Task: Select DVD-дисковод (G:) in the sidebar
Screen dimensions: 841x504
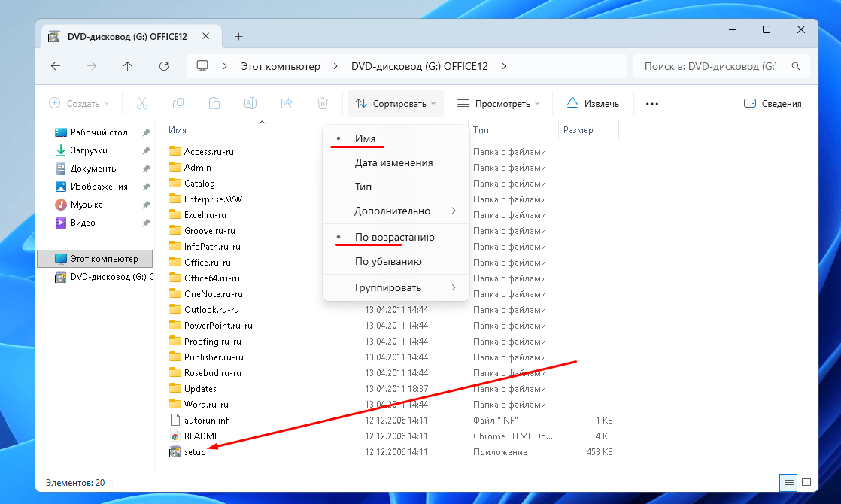Action: tap(104, 277)
